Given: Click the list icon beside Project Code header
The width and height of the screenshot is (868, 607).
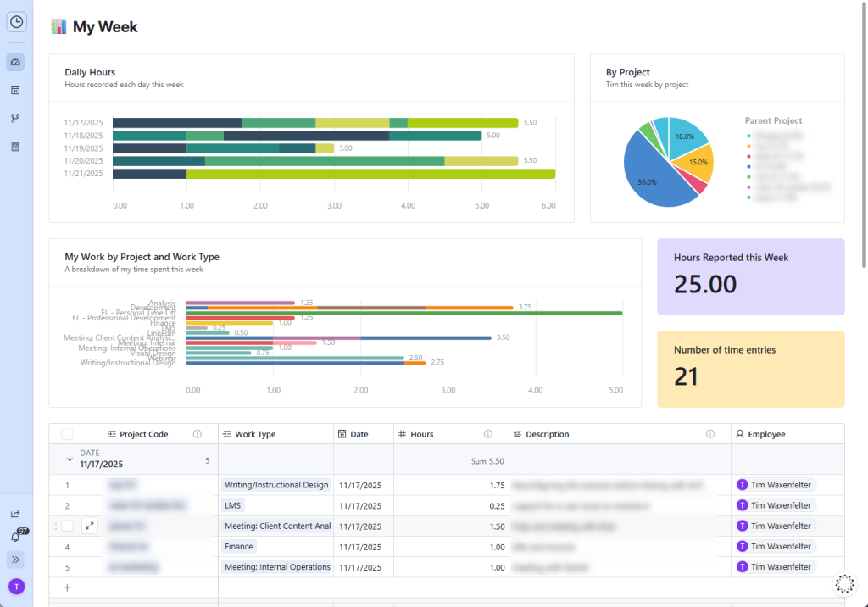Looking at the screenshot, I should point(112,434).
